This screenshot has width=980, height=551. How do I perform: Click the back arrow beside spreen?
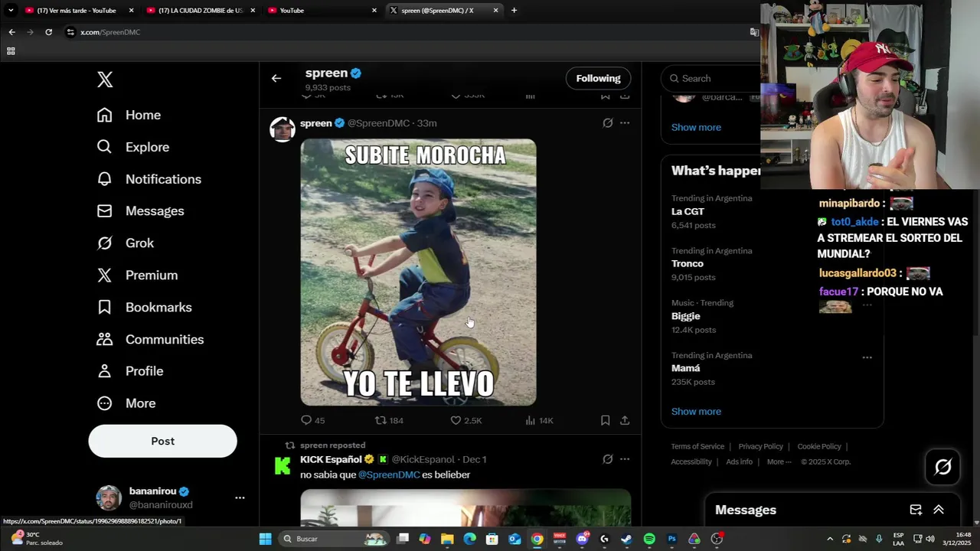click(x=276, y=78)
